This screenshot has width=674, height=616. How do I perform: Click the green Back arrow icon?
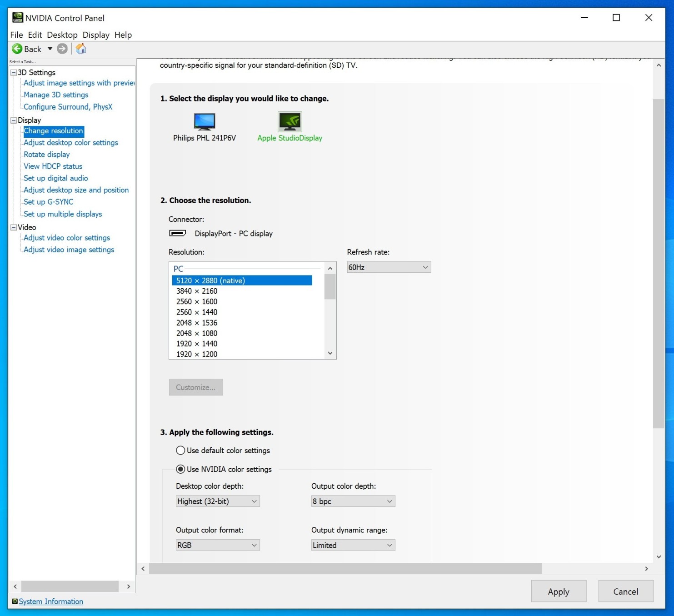[x=17, y=49]
